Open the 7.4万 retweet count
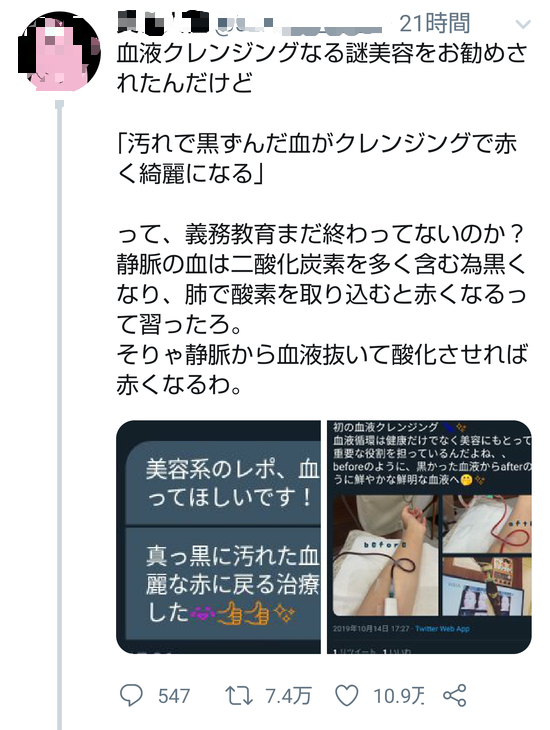Screen dimensions: 550x730 coord(288,696)
